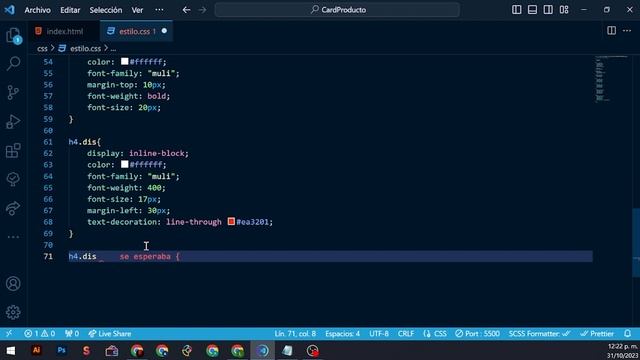
Task: Split the editor to the right
Action: click(x=611, y=31)
